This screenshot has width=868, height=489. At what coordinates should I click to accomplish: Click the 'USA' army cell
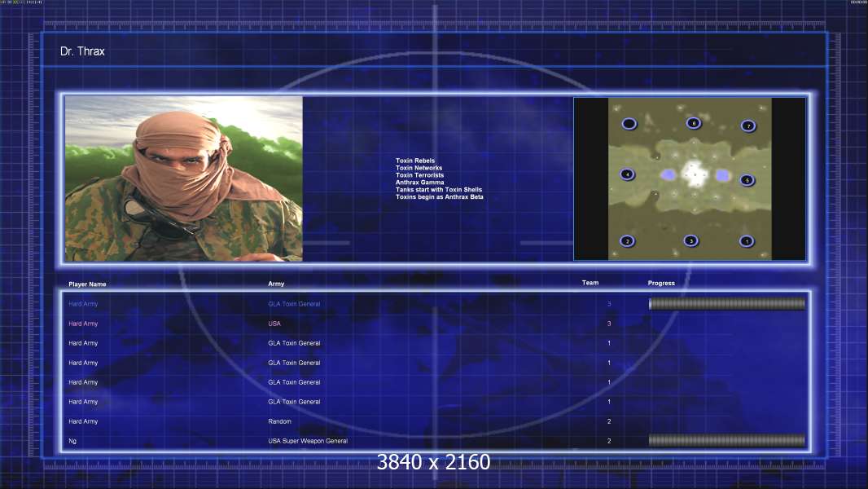point(274,324)
